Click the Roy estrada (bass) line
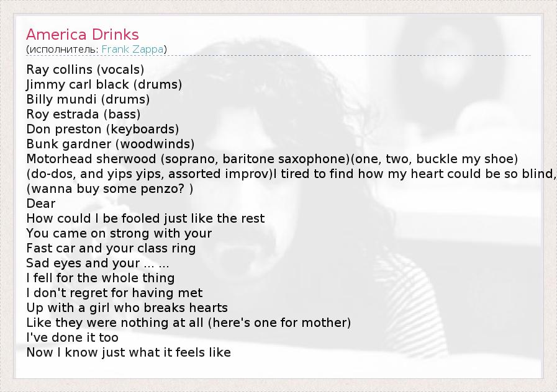Image resolution: width=557 pixels, height=392 pixels. (83, 114)
